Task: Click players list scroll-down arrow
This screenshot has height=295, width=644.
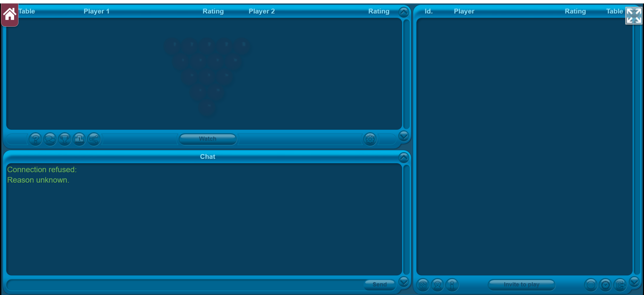Action: (x=634, y=282)
